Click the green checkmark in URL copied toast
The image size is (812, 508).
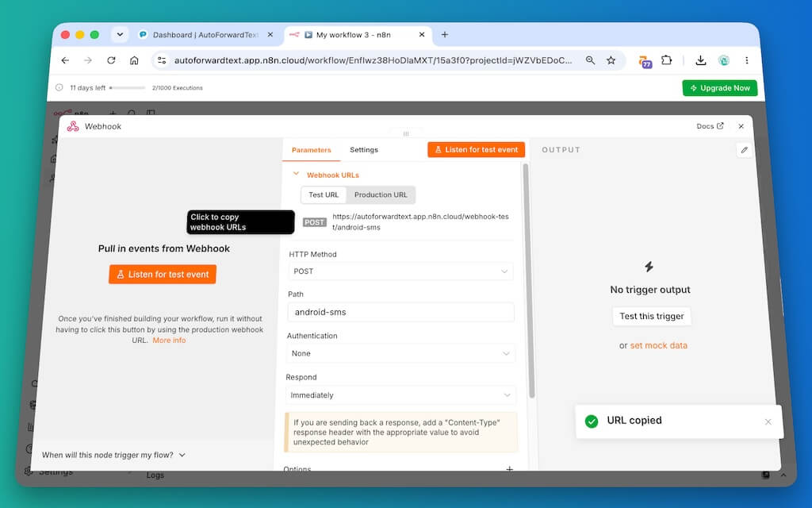pos(592,421)
